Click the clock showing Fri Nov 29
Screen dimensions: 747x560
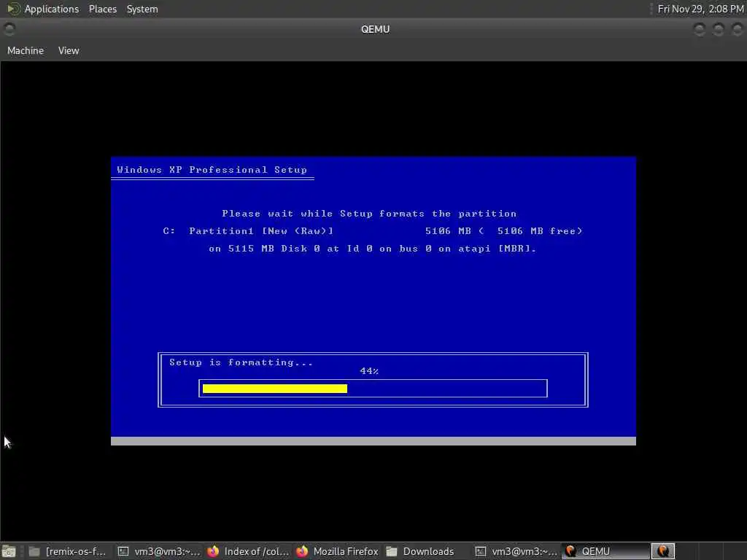(700, 9)
